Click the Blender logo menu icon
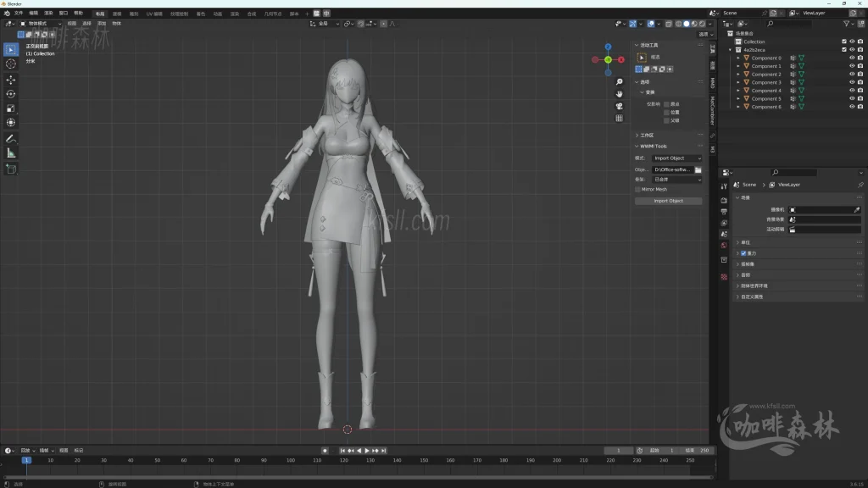The width and height of the screenshot is (868, 488). (x=7, y=14)
